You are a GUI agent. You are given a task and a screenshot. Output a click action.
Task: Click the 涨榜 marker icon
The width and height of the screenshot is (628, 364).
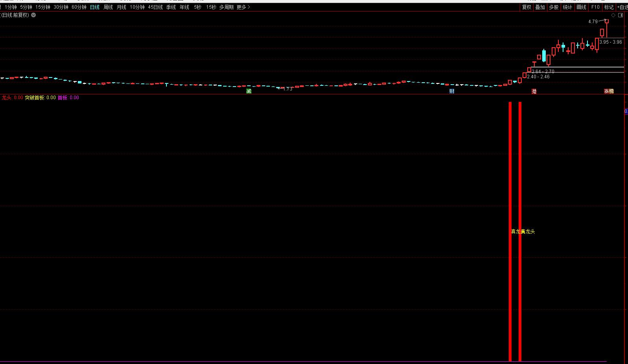[609, 91]
